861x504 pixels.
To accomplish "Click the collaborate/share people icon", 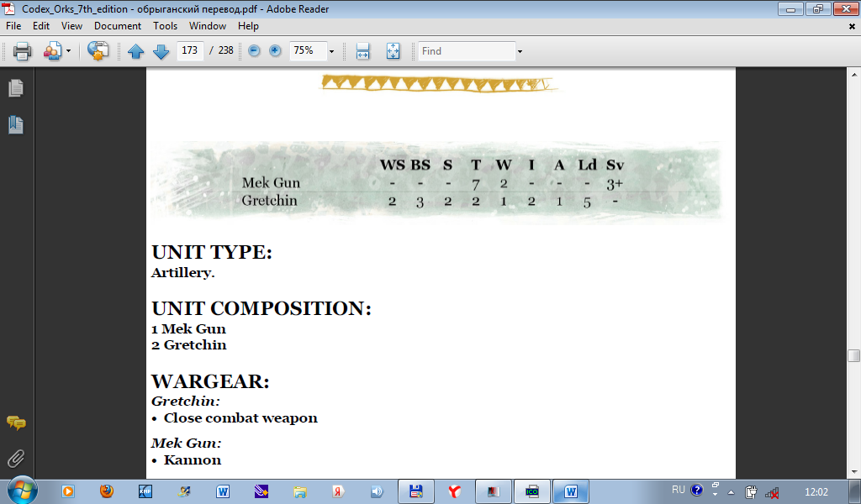I will (x=53, y=51).
